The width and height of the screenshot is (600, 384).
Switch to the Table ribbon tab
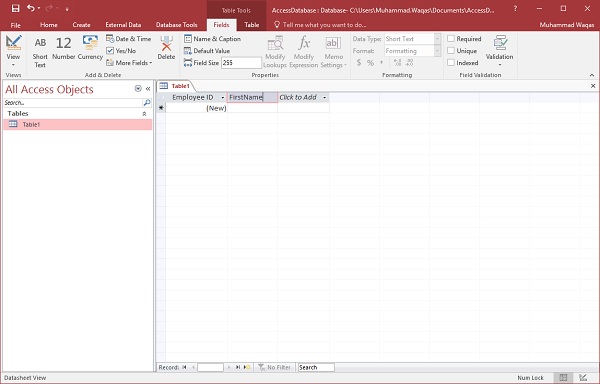[251, 24]
